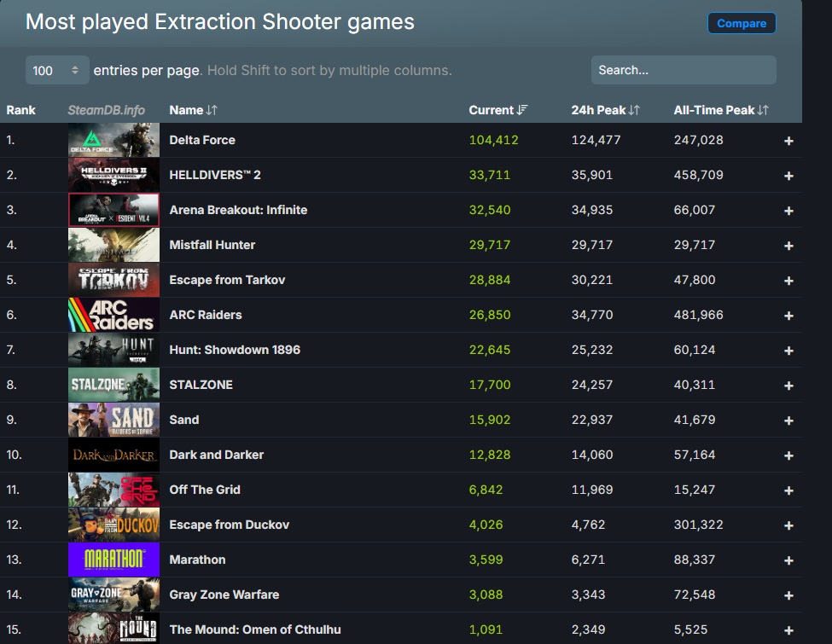Open the Sand game link
This screenshot has width=832, height=644.
184,421
